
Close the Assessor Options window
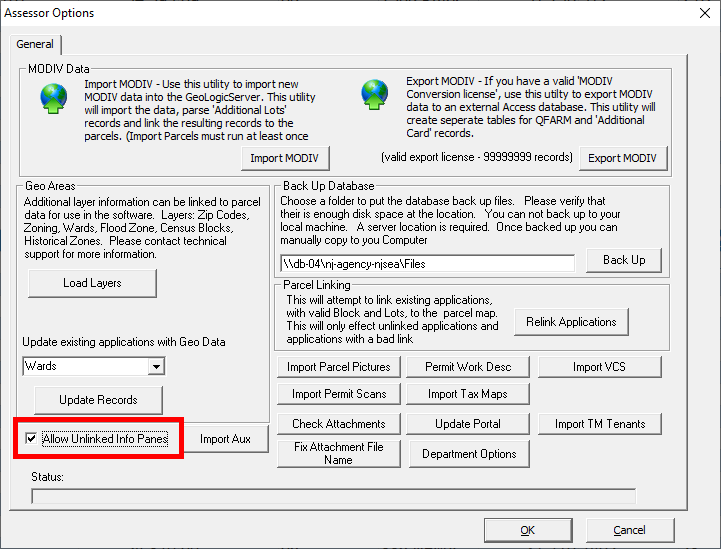[704, 13]
